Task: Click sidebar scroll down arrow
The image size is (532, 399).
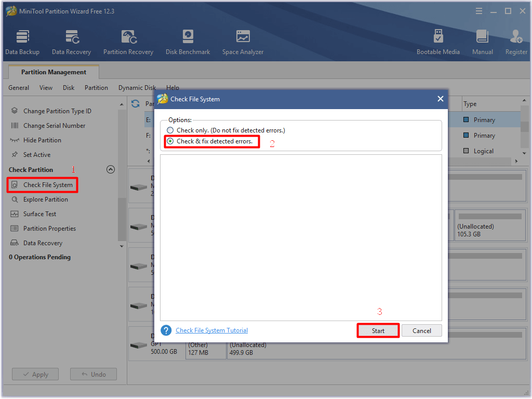Action: [122, 246]
